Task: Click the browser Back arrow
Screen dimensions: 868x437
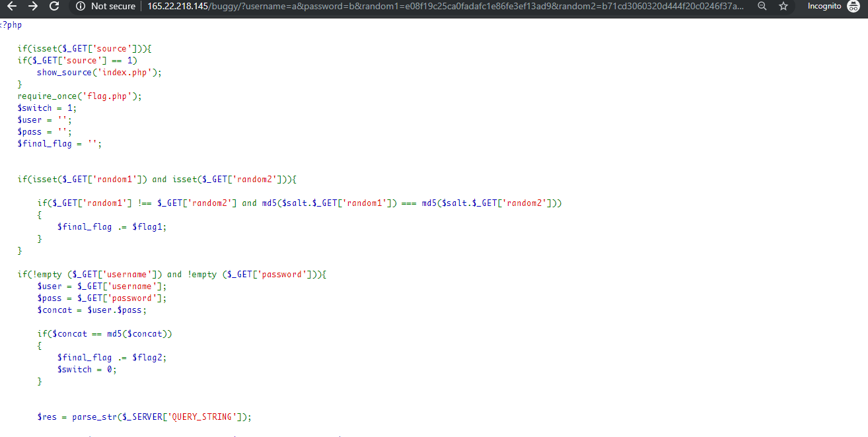Action: (12, 6)
